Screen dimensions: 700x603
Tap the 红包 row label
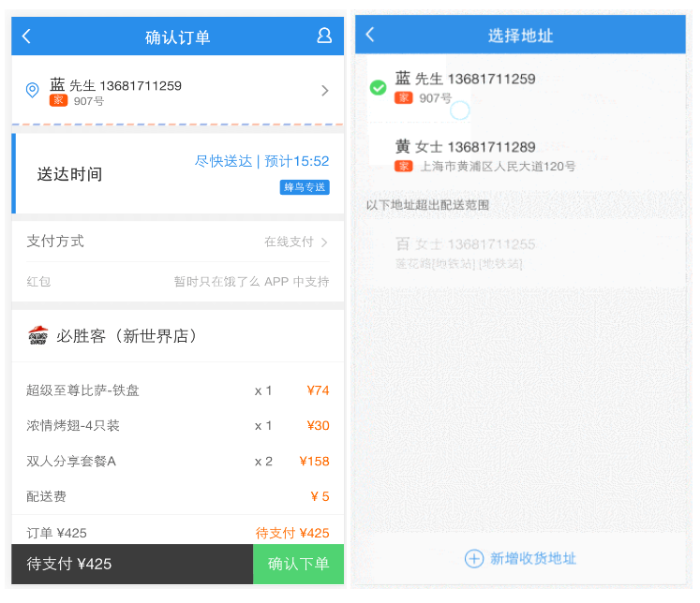[38, 282]
